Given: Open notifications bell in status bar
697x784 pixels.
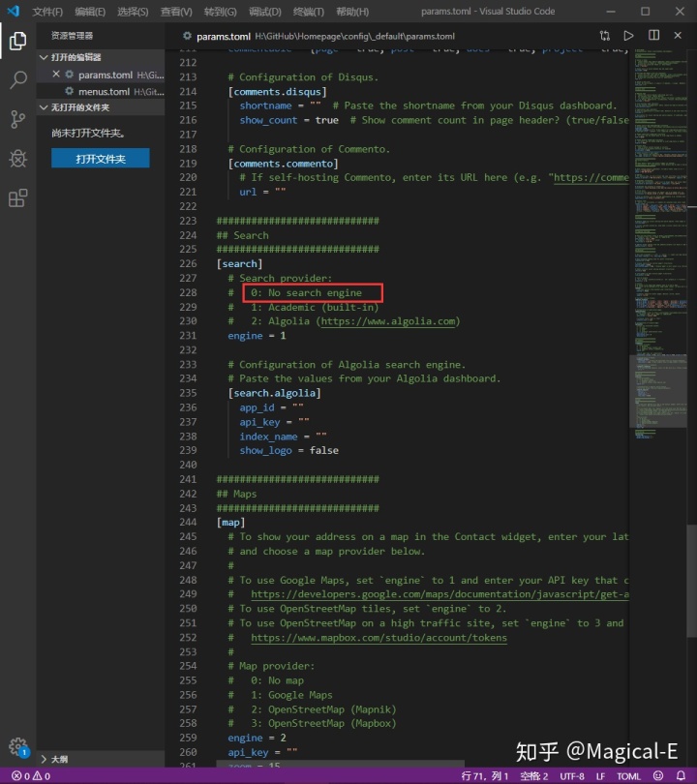Looking at the screenshot, I should pos(681,775).
